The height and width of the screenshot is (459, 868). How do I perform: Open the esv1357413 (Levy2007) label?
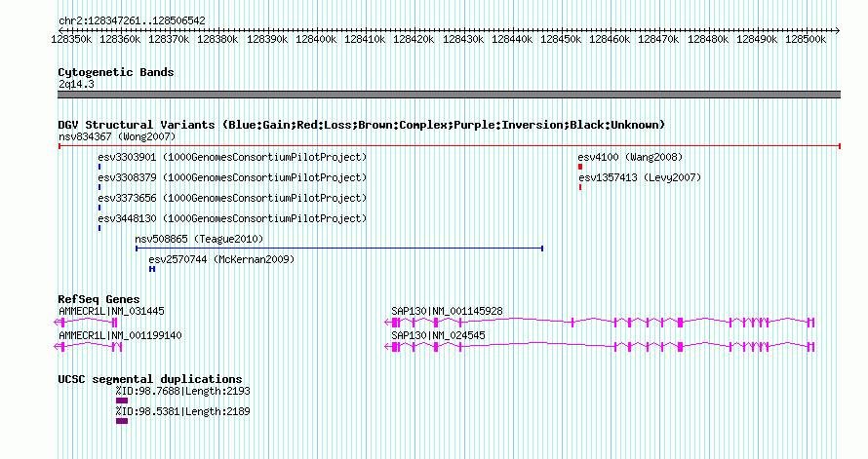tap(640, 177)
